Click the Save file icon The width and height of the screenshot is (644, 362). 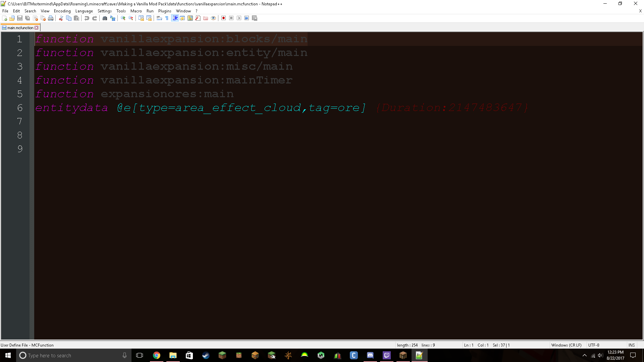20,18
